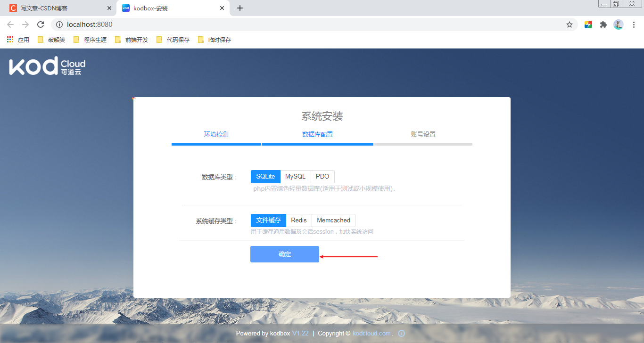Image resolution: width=644 pixels, height=343 pixels.
Task: Open the 代码保存 bookmark folder
Action: (x=173, y=40)
